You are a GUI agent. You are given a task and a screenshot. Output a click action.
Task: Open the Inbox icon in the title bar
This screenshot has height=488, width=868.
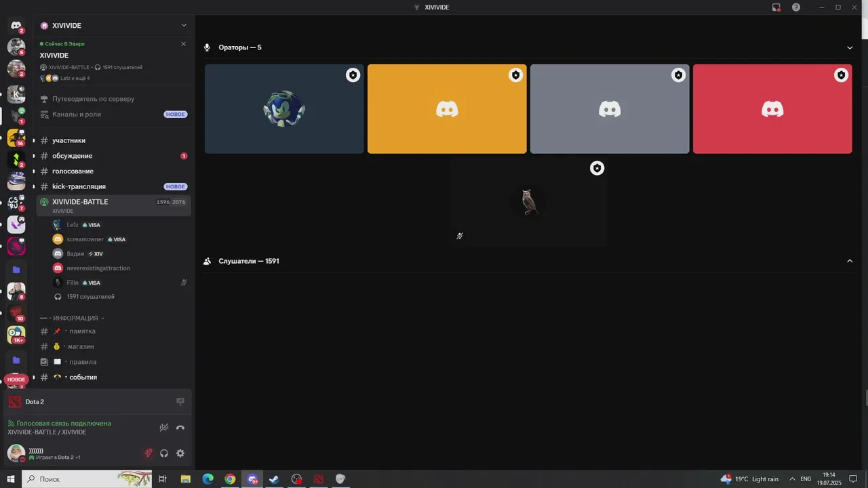coord(776,7)
